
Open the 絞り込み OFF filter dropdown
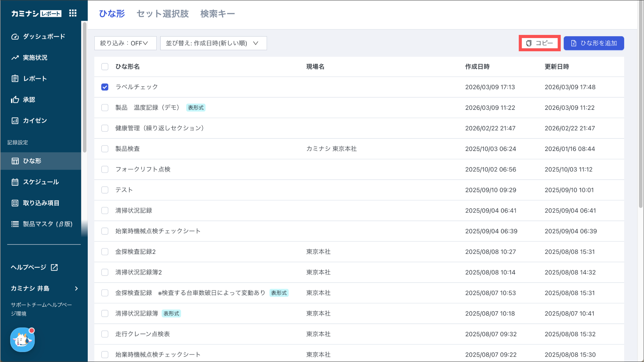coord(125,43)
